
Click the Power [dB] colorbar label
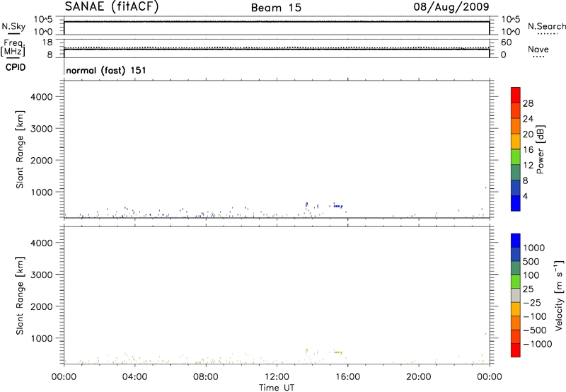pyautogui.click(x=541, y=149)
